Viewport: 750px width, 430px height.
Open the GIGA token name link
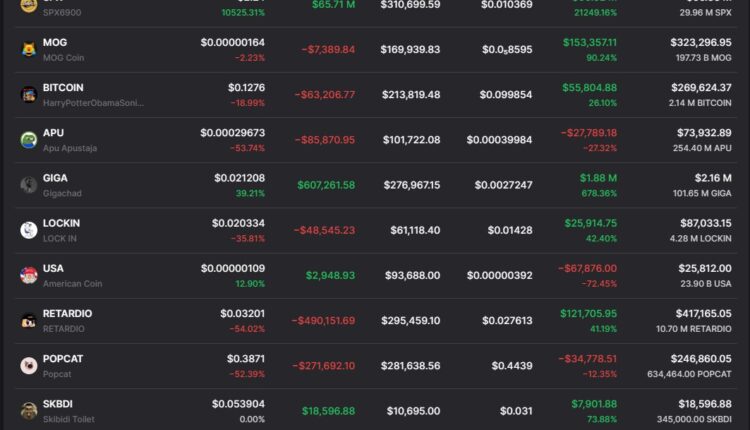point(56,178)
